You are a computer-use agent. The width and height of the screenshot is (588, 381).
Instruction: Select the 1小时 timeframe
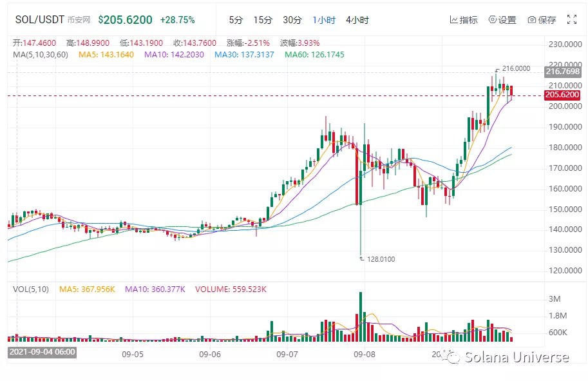pos(324,20)
